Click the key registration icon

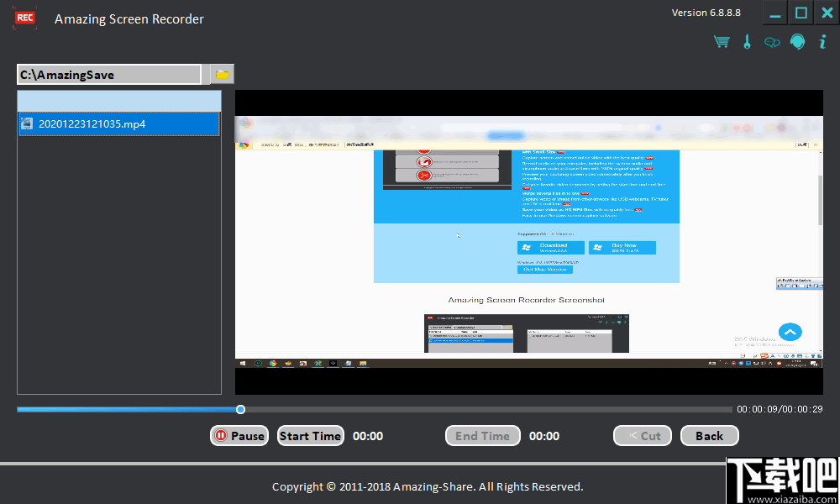pos(747,41)
